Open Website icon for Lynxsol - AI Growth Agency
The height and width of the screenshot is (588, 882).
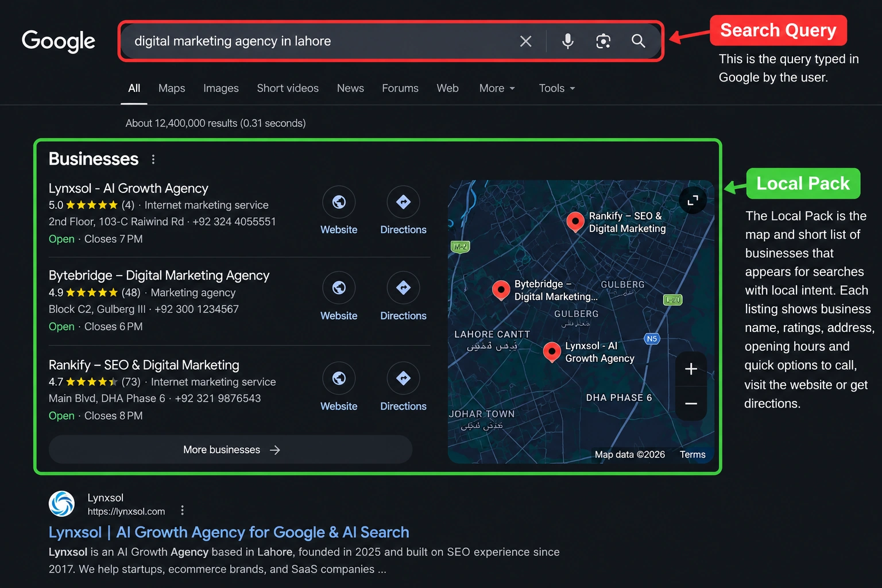(339, 202)
